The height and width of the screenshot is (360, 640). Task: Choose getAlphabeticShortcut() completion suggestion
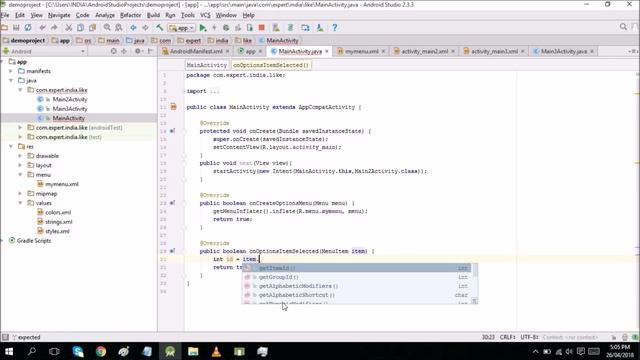click(357, 295)
